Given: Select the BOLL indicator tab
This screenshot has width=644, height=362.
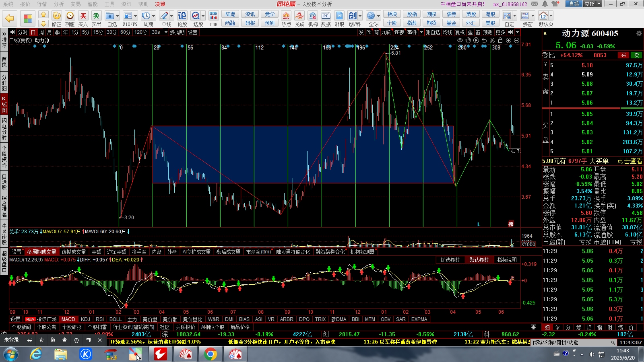Looking at the screenshot, I should point(116,319).
